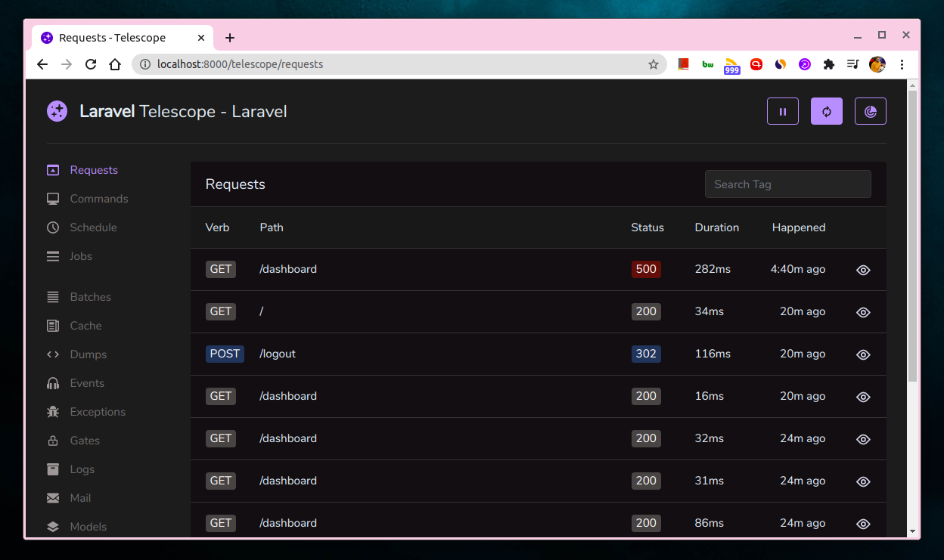Toggle auto-refresh of entries
Screen dimensions: 944x560
point(827,111)
